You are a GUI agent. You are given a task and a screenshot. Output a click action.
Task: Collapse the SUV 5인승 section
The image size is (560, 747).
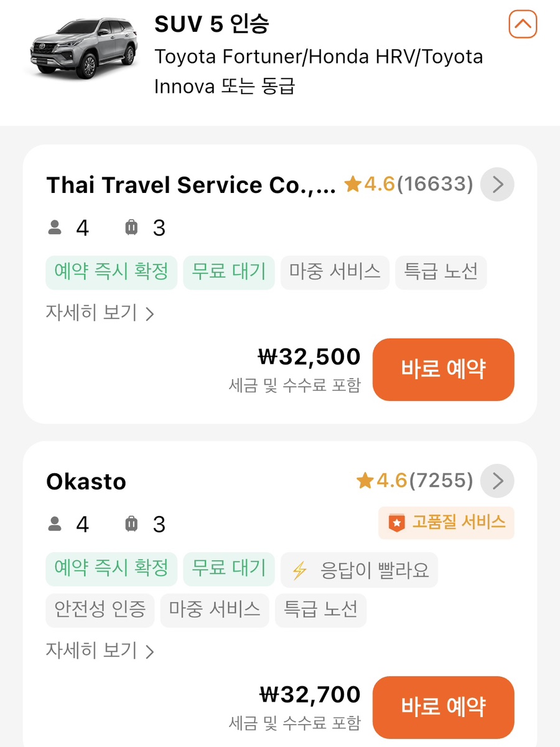[x=523, y=25]
